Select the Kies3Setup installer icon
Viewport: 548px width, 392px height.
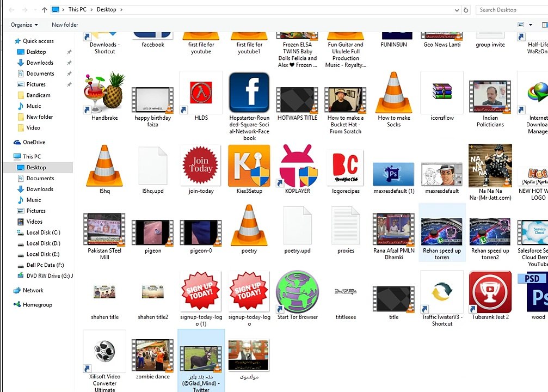[249, 166]
